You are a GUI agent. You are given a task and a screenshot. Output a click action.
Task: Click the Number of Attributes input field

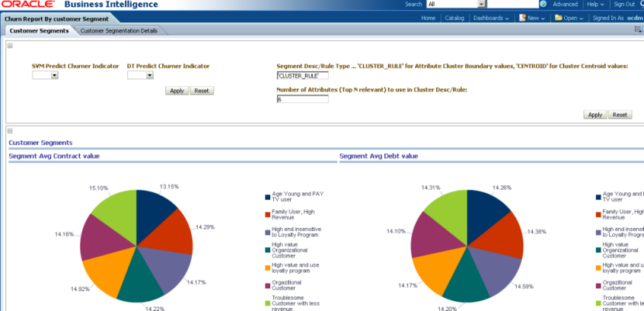(x=303, y=99)
